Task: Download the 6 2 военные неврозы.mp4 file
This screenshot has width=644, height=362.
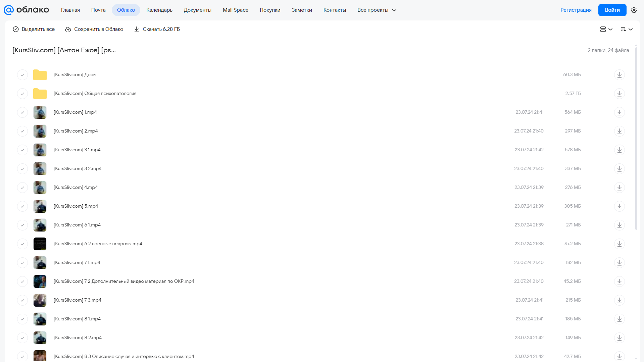Action: click(x=619, y=244)
